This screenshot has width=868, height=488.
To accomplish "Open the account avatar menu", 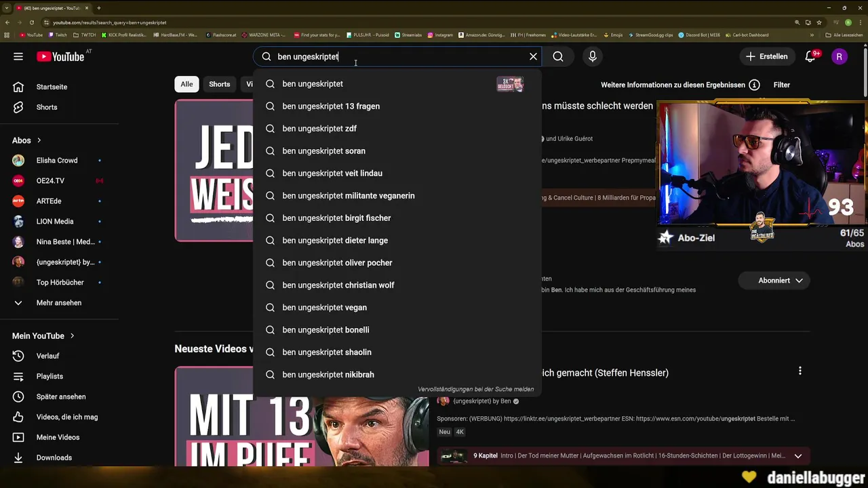I will pos(840,56).
